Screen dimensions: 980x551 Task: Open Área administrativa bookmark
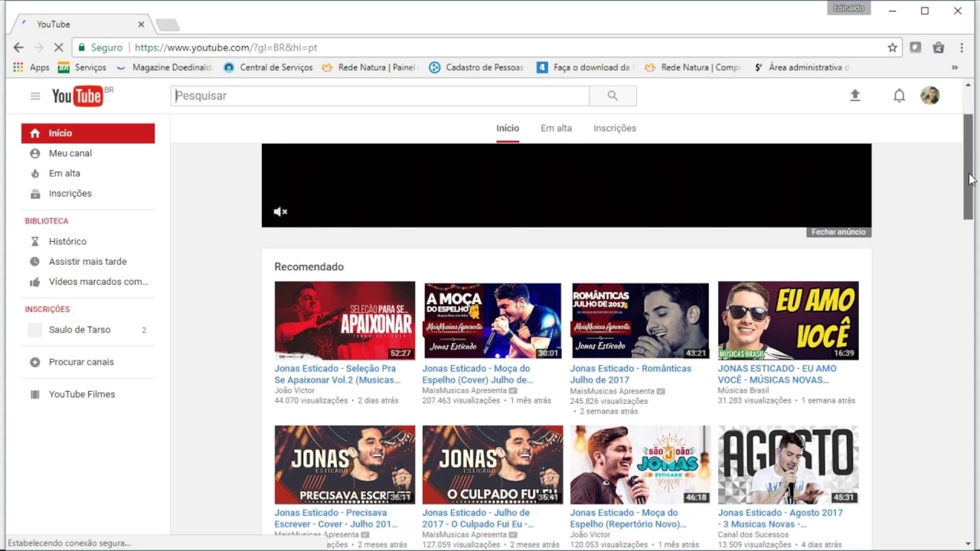(801, 67)
